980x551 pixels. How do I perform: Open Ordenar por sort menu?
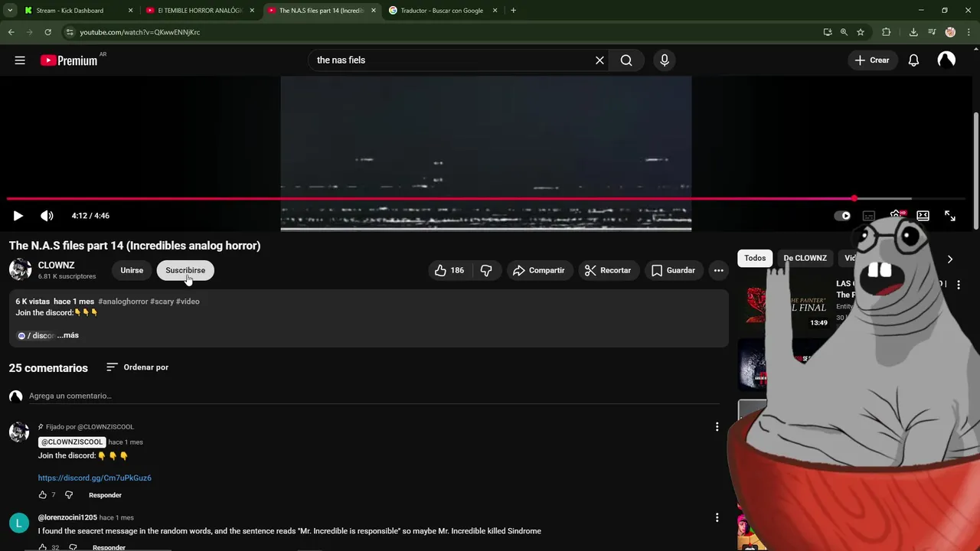tap(137, 367)
